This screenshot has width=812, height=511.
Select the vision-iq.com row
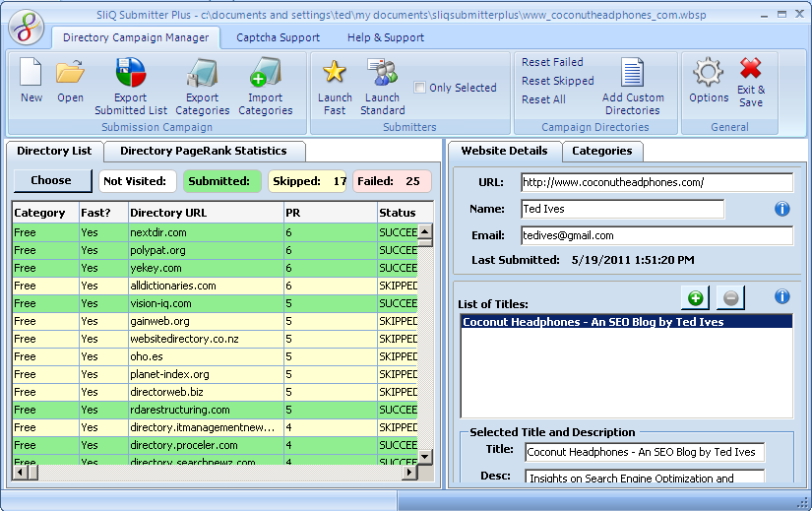[x=215, y=303]
